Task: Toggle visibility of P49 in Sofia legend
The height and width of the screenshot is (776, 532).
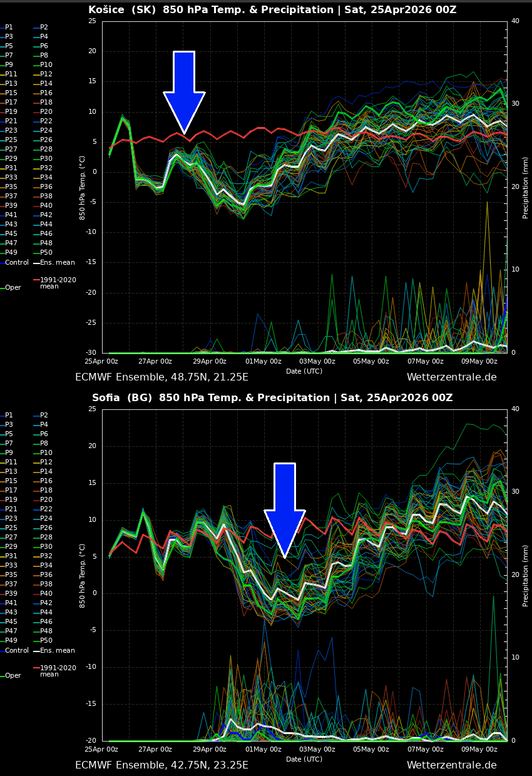Action: 9,640
